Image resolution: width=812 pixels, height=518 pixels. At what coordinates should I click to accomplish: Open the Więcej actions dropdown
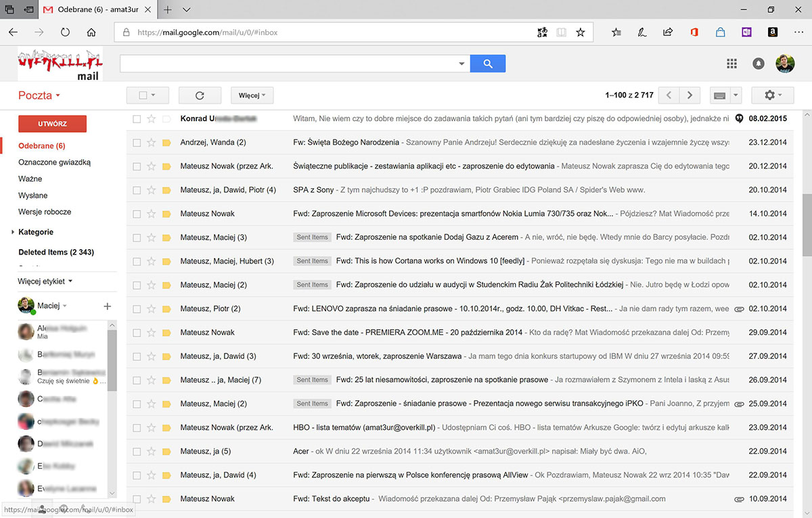(252, 95)
